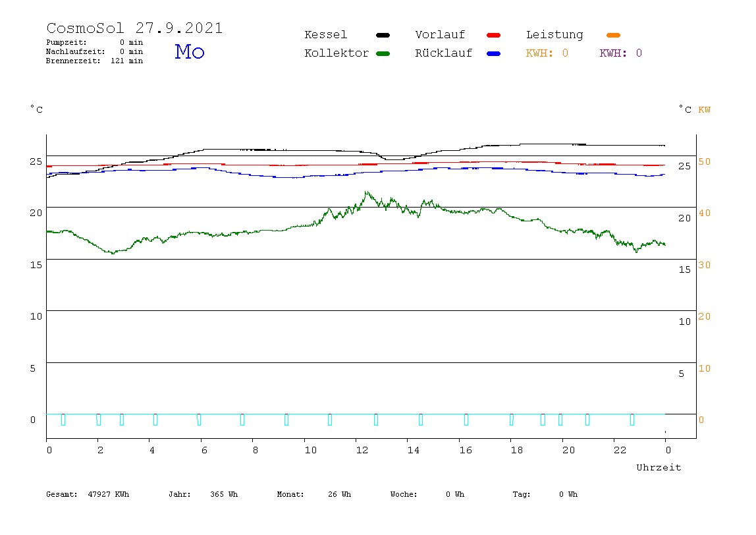
Task: Click the blue weekday label "Mo"
Action: point(190,51)
